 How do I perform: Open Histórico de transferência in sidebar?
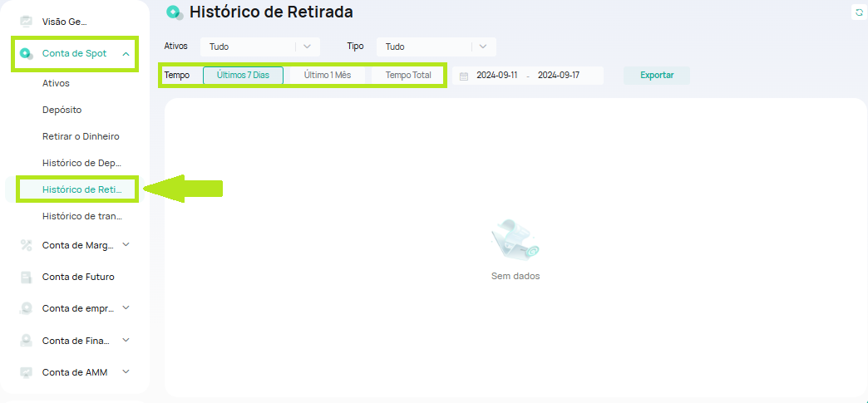pyautogui.click(x=81, y=216)
